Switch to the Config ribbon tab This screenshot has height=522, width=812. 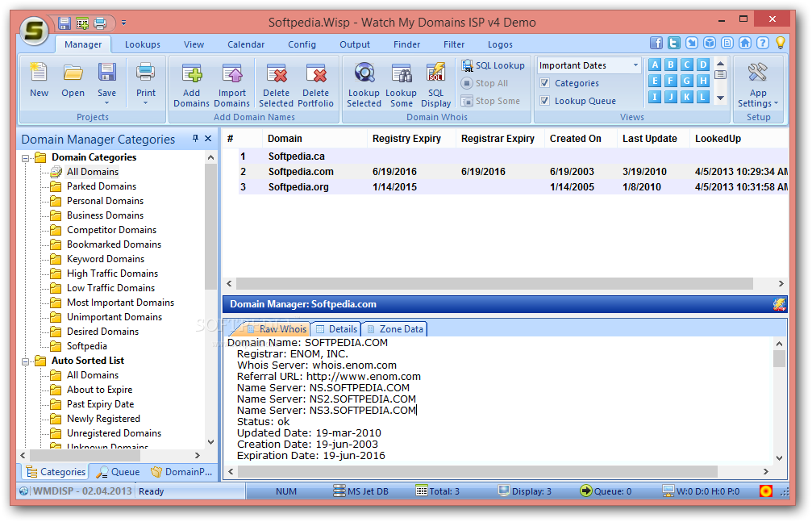point(302,44)
